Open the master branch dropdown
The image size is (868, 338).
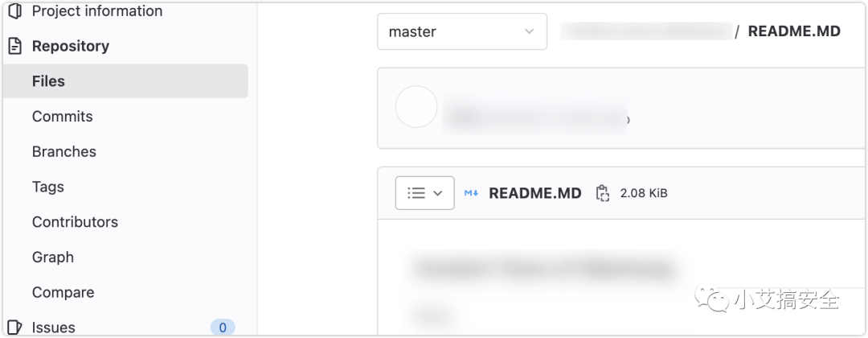462,31
